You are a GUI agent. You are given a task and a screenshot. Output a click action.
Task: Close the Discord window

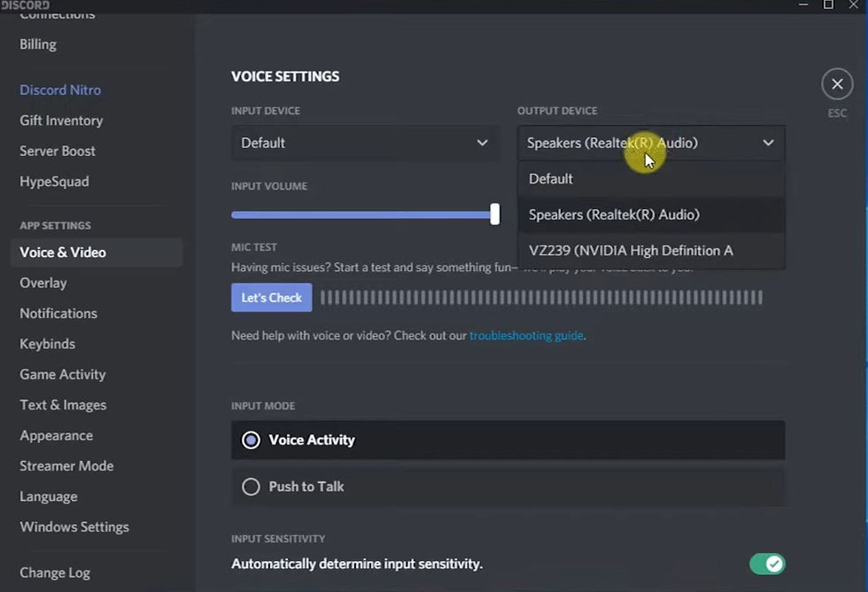854,5
